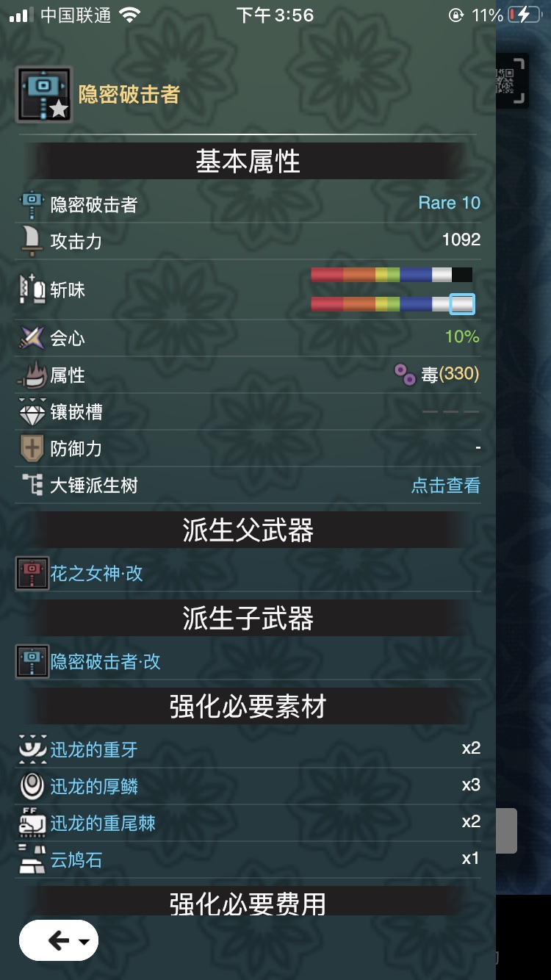The height and width of the screenshot is (980, 551).
Task: Tap the purple poison element icon
Action: (x=405, y=375)
